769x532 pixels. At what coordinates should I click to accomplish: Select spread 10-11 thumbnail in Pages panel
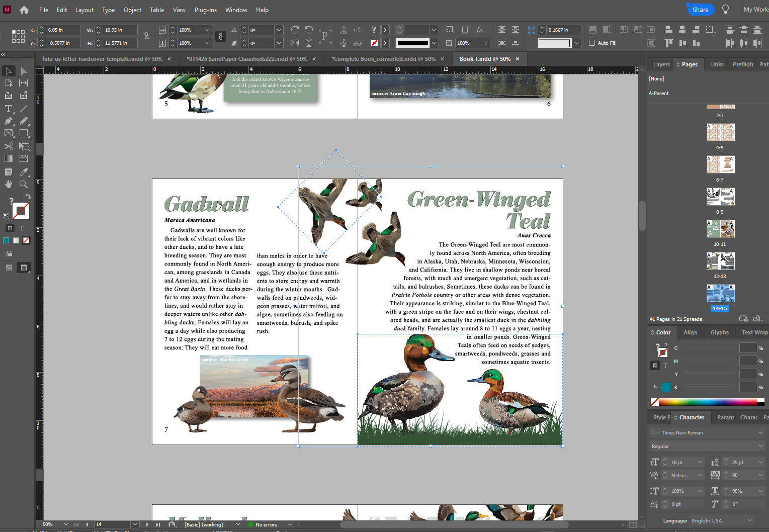pyautogui.click(x=720, y=229)
